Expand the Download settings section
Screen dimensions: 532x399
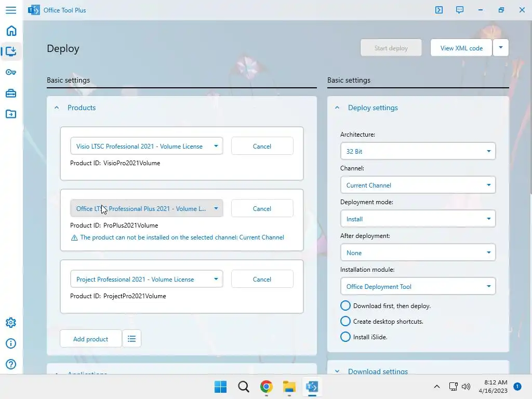pos(337,371)
